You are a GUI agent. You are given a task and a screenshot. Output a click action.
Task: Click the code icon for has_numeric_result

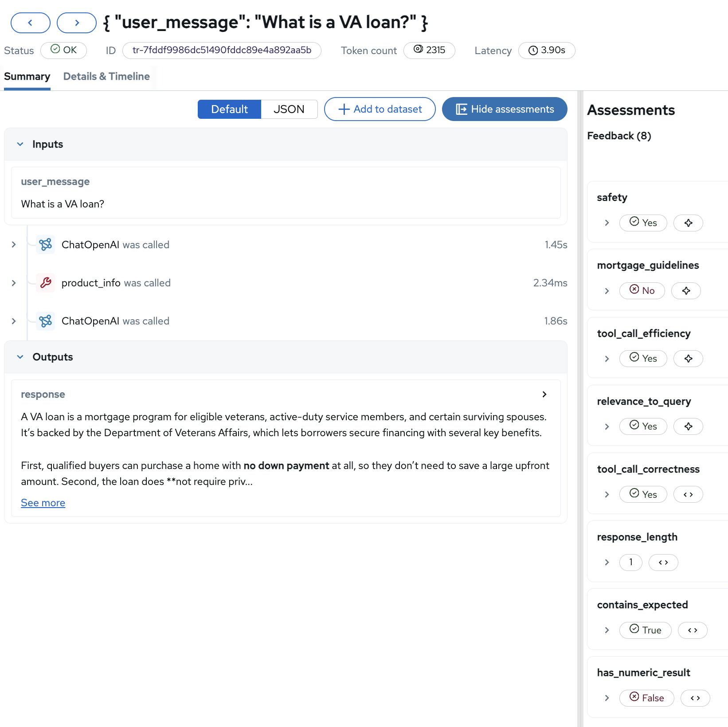pos(695,698)
